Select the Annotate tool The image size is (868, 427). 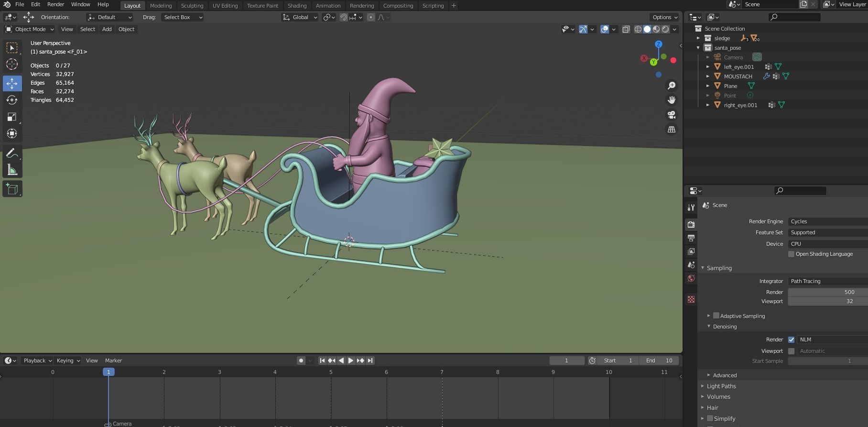point(12,153)
